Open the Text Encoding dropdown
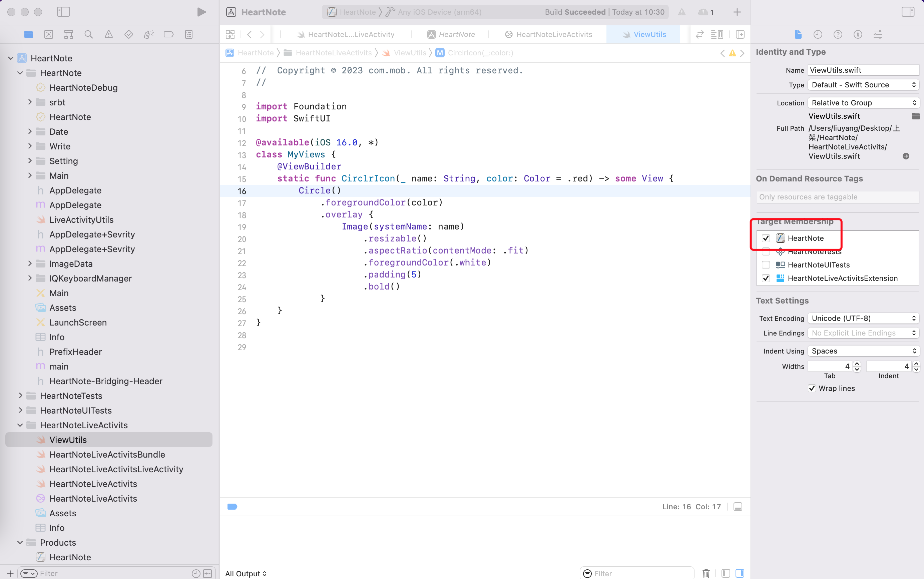 tap(863, 318)
